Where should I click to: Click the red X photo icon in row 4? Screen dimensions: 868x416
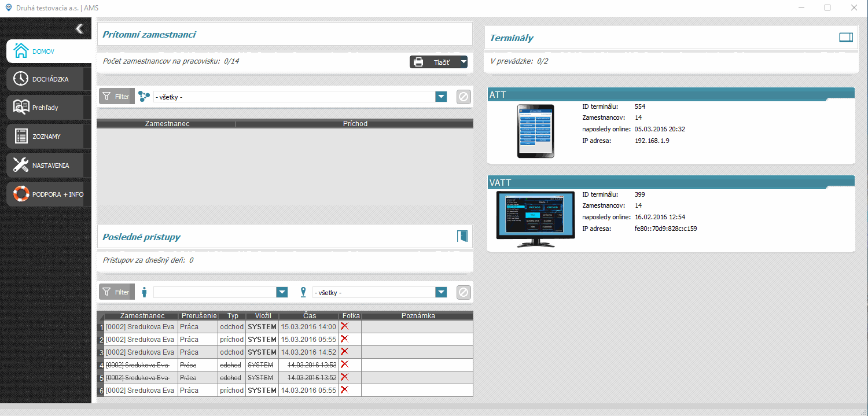[344, 365]
